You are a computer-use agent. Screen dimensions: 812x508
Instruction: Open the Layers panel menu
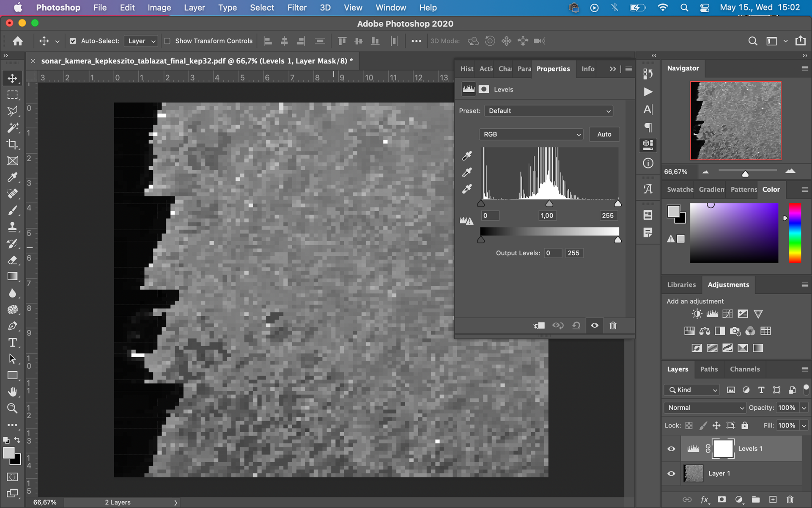[805, 369]
